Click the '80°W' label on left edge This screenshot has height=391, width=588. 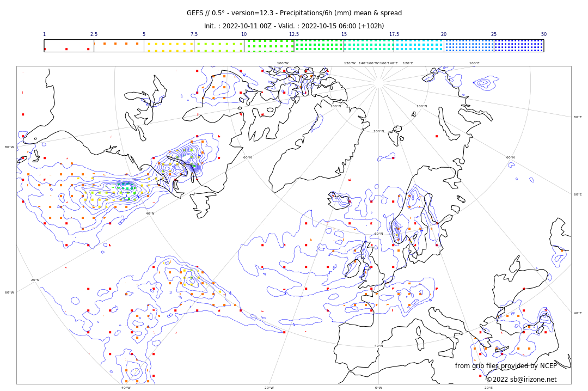[x=9, y=147]
